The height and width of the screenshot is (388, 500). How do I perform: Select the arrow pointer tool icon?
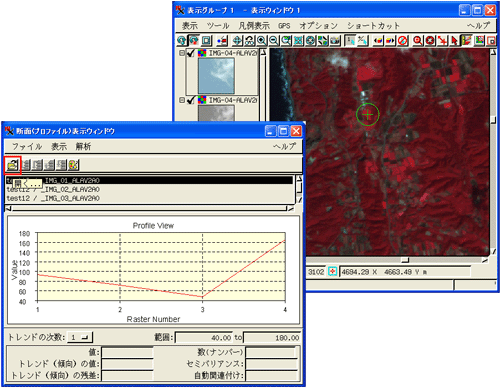tap(454, 41)
